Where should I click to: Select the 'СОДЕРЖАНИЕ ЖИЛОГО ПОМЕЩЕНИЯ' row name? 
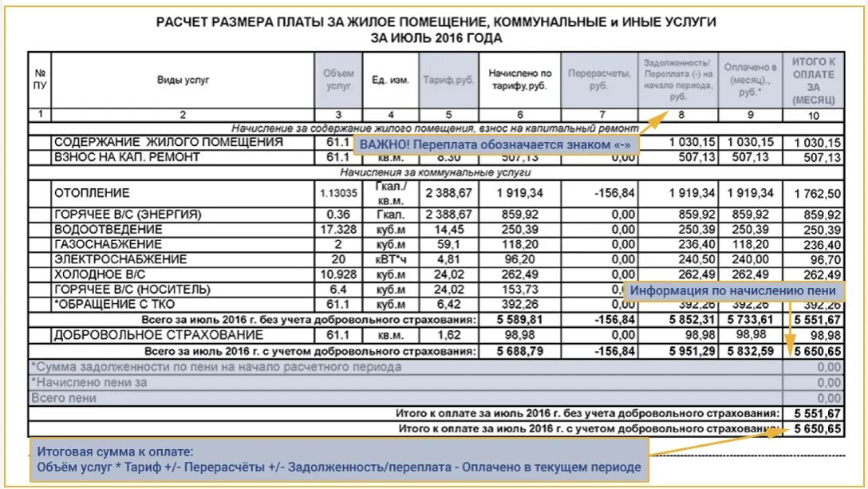point(168,142)
